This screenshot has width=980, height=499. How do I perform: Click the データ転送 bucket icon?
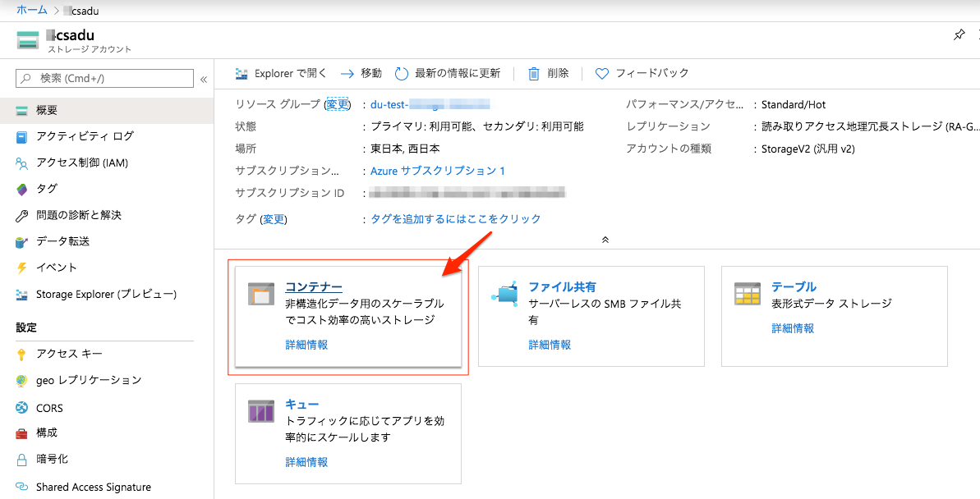[22, 241]
